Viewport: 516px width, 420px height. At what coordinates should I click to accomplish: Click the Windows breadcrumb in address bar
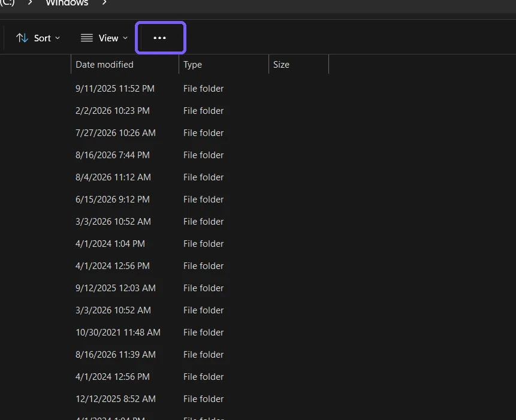(67, 3)
